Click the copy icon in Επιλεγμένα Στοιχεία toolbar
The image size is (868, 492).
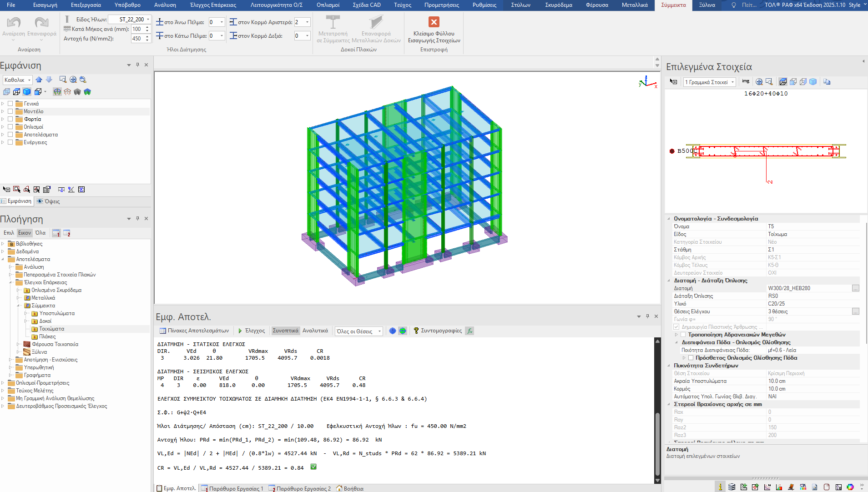[x=827, y=82]
